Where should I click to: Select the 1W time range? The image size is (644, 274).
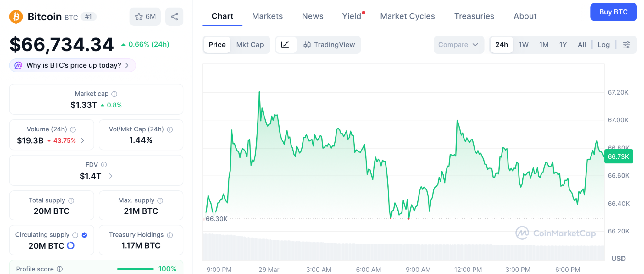coord(523,45)
